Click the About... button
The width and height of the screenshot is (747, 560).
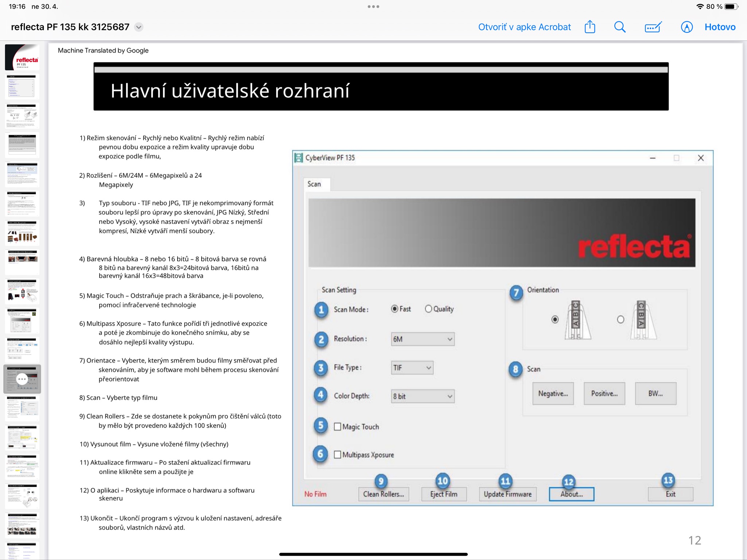pyautogui.click(x=571, y=494)
